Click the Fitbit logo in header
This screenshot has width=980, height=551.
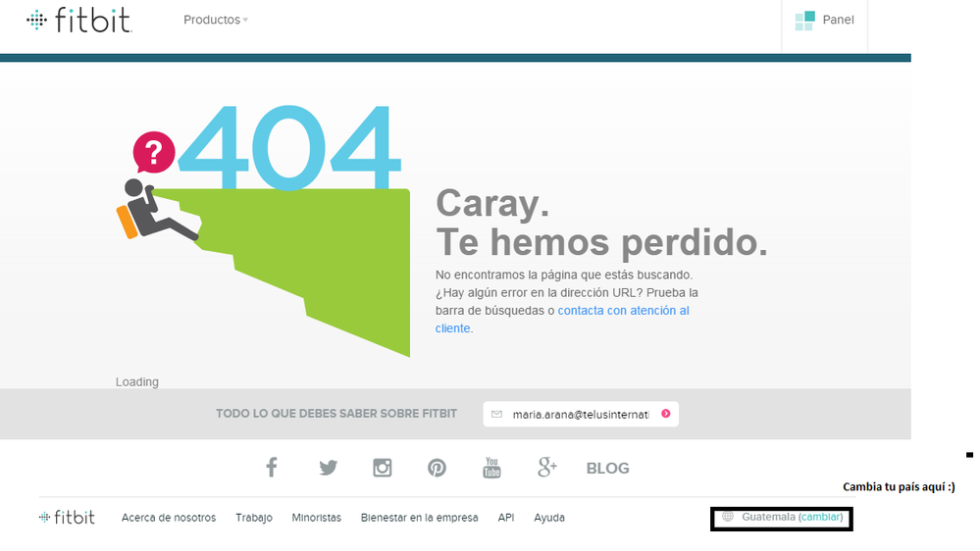tap(78, 20)
